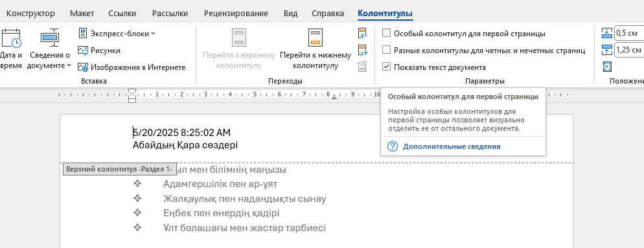
Task: Insert picture via Рисунки icon
Action: 84,51
